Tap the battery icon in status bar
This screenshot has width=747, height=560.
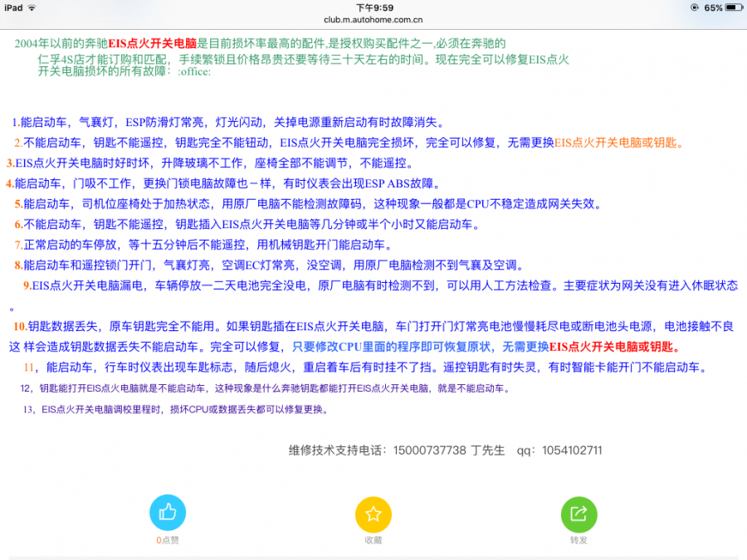click(734, 7)
